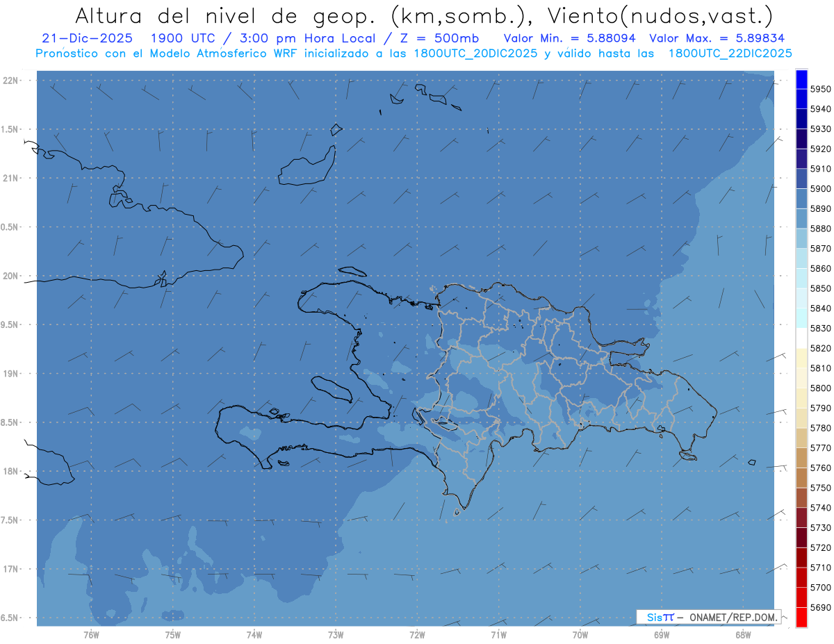Click the '5820' colorbar value
The image size is (834, 644).
tap(820, 348)
